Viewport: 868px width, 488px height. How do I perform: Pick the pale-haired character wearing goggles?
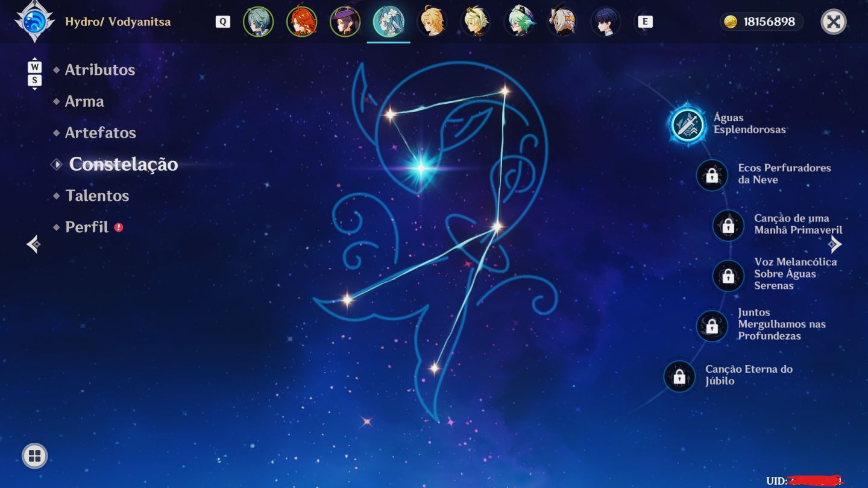click(475, 22)
